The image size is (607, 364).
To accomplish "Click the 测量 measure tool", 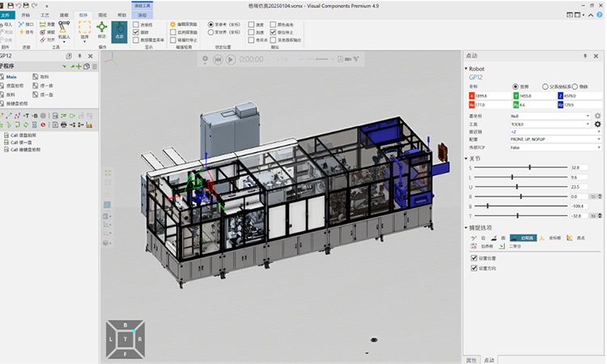I will pyautogui.click(x=46, y=24).
